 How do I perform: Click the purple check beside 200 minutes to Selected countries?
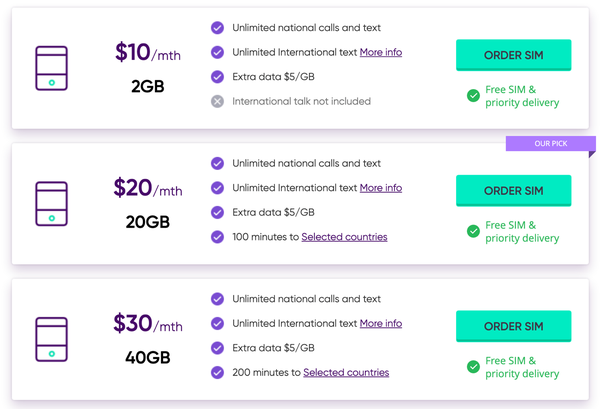(x=217, y=372)
